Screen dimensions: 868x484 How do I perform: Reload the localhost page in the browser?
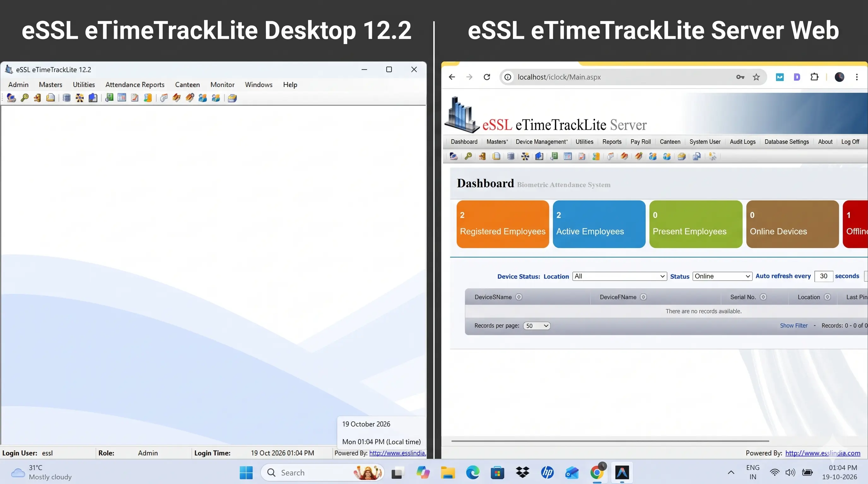coord(487,77)
